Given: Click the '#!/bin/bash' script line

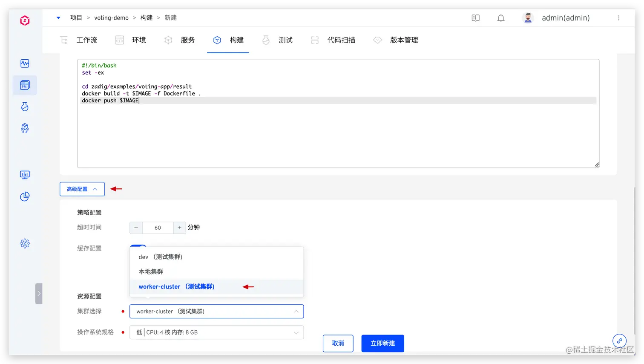Looking at the screenshot, I should pos(99,66).
